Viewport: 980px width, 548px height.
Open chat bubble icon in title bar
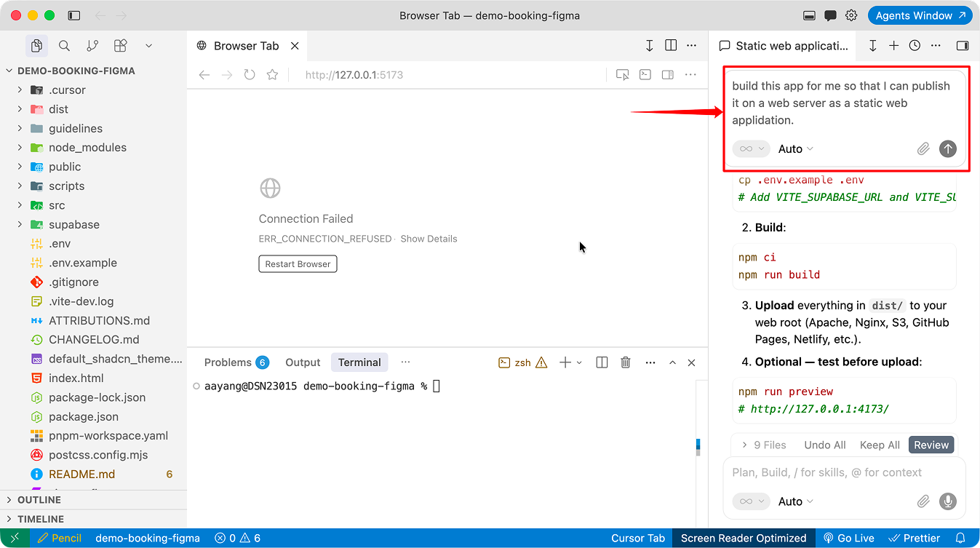click(830, 15)
